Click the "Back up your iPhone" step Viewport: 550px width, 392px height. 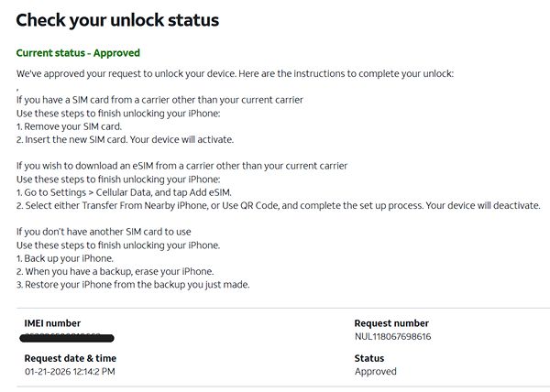[x=64, y=258]
